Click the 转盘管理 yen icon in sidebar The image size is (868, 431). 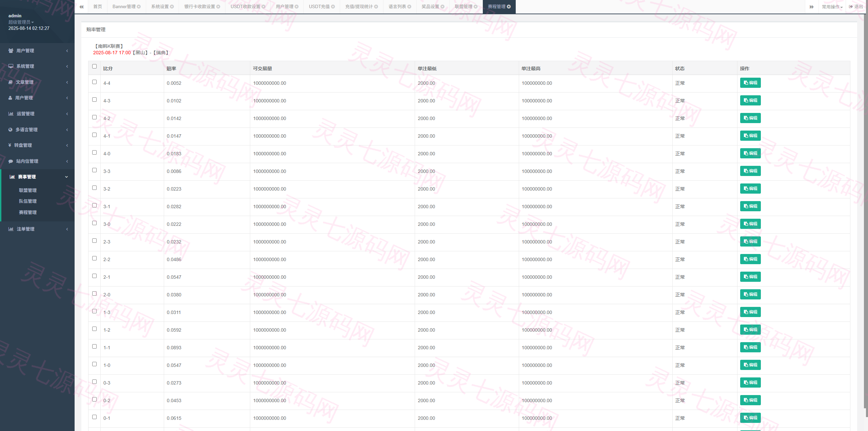pyautogui.click(x=10, y=145)
